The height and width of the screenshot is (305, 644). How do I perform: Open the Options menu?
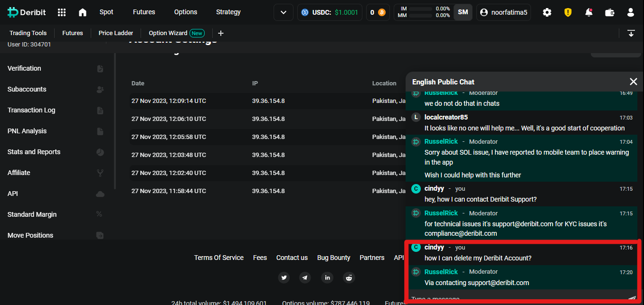coord(186,12)
